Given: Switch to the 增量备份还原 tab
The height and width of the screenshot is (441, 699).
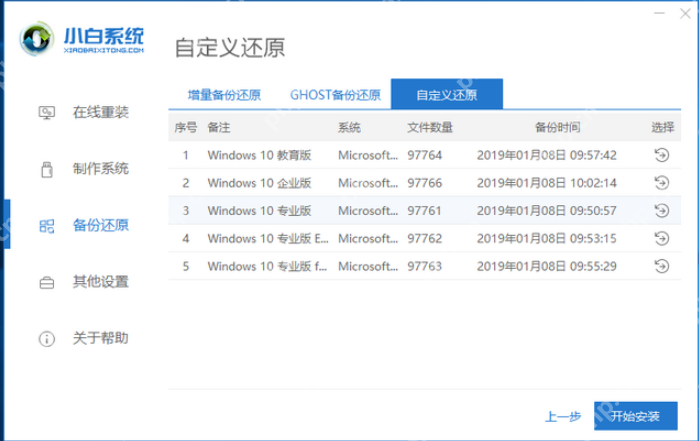Looking at the screenshot, I should click(224, 95).
